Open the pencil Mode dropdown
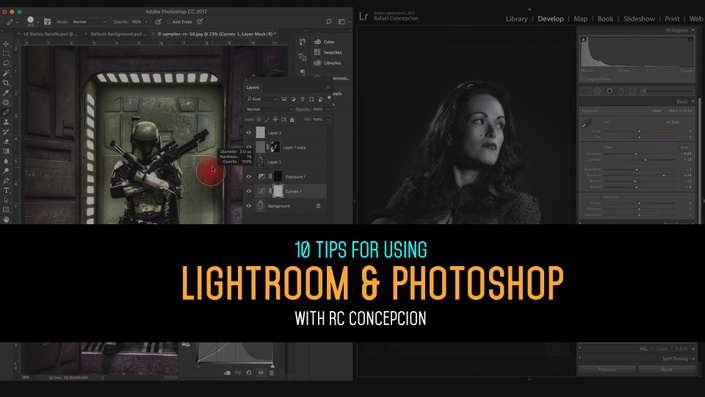This screenshot has width=705, height=397. pyautogui.click(x=89, y=22)
